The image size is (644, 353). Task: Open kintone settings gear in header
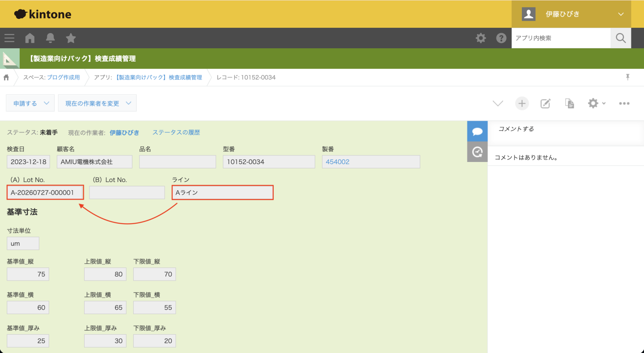pos(481,38)
